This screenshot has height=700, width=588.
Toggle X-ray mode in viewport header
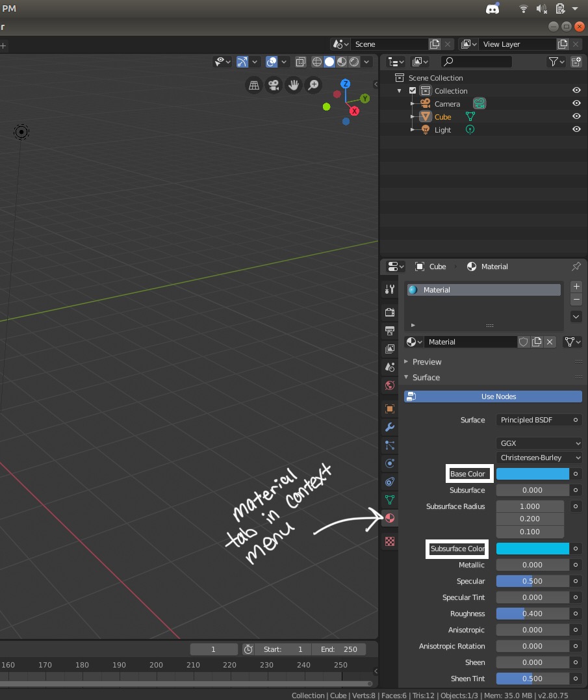301,62
